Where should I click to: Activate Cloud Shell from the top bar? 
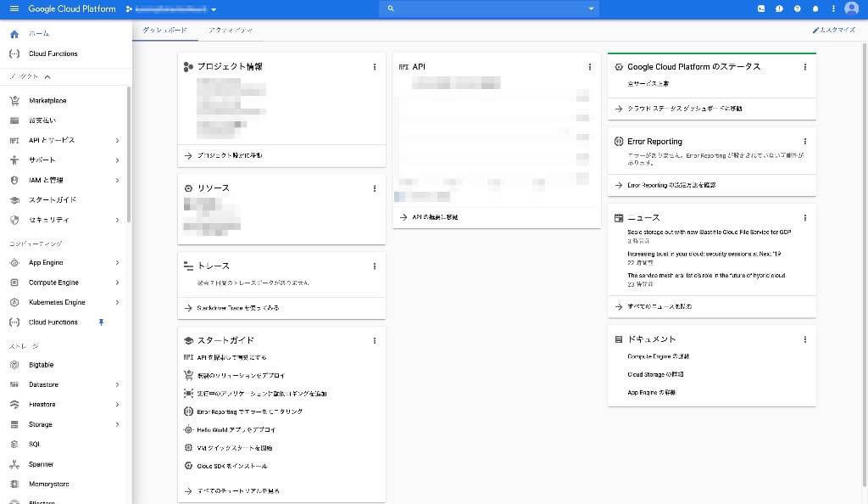[x=761, y=8]
